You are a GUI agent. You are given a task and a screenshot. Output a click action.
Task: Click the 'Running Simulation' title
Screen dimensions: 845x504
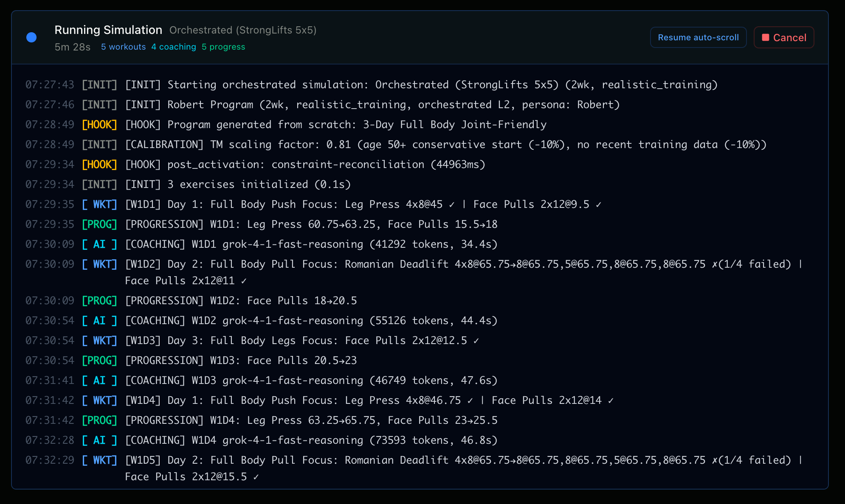click(108, 30)
